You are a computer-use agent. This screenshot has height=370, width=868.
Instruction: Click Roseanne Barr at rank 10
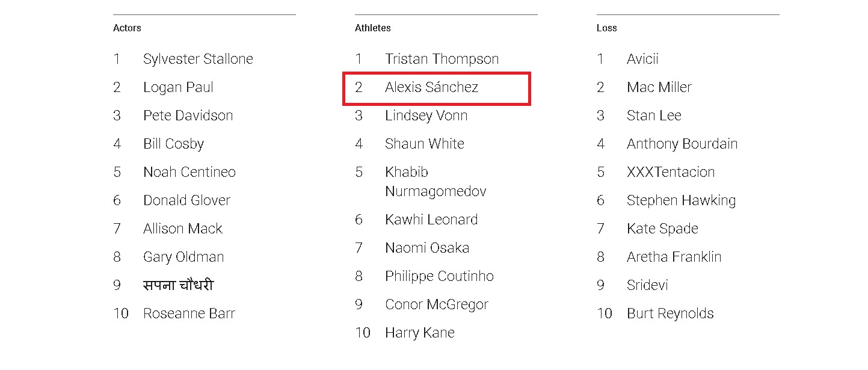click(189, 313)
